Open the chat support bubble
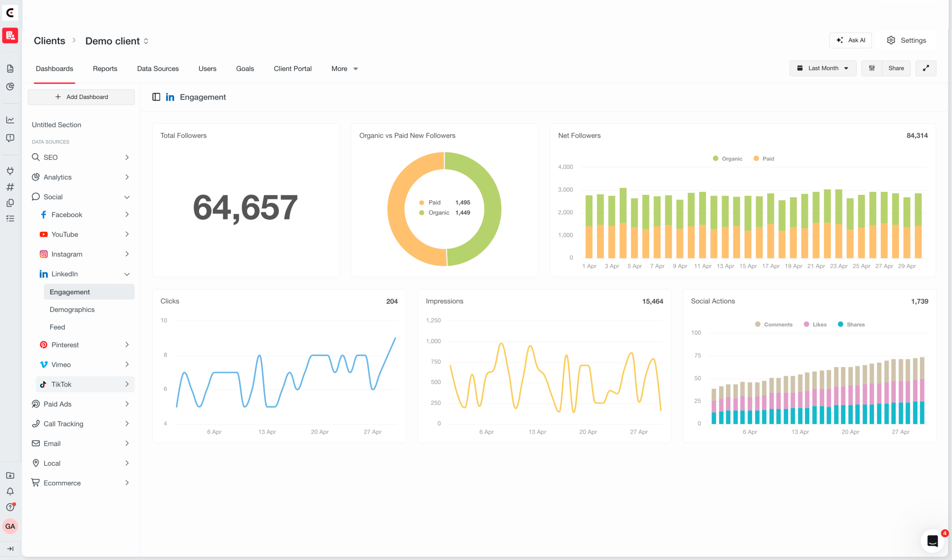Viewport: 952px width, 560px height. [x=932, y=541]
